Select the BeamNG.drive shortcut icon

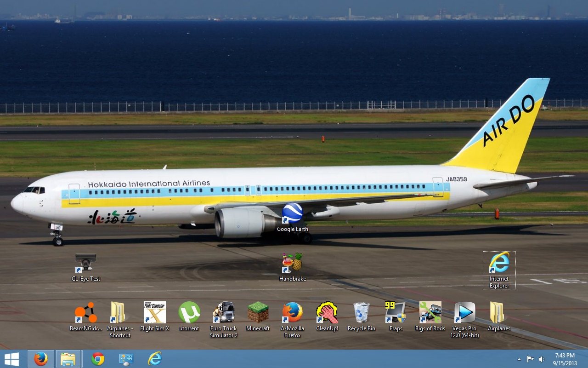[x=86, y=316]
